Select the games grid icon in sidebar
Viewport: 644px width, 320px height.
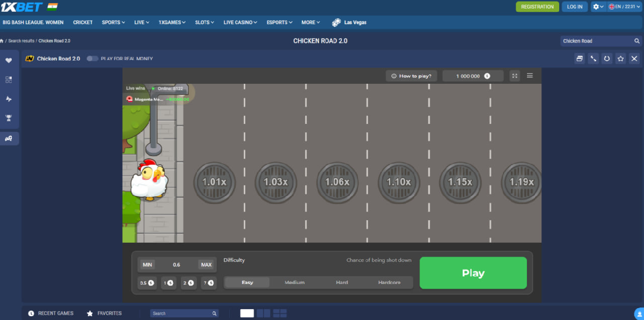pyautogui.click(x=9, y=79)
